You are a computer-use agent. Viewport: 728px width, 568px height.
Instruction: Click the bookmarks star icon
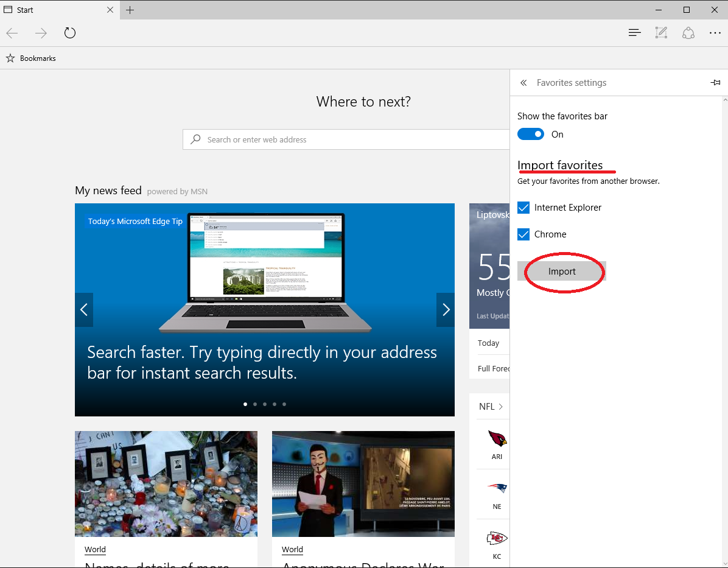pyautogui.click(x=10, y=58)
